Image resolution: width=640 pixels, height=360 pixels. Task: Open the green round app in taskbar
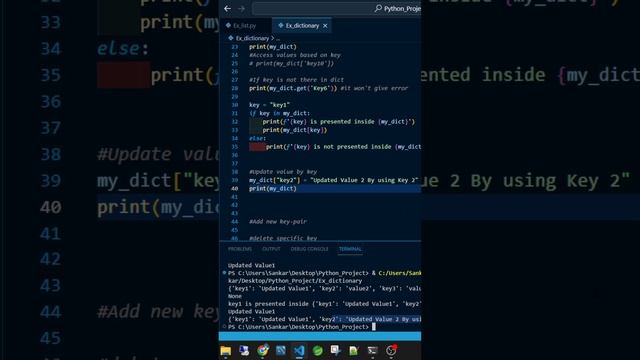point(318,351)
